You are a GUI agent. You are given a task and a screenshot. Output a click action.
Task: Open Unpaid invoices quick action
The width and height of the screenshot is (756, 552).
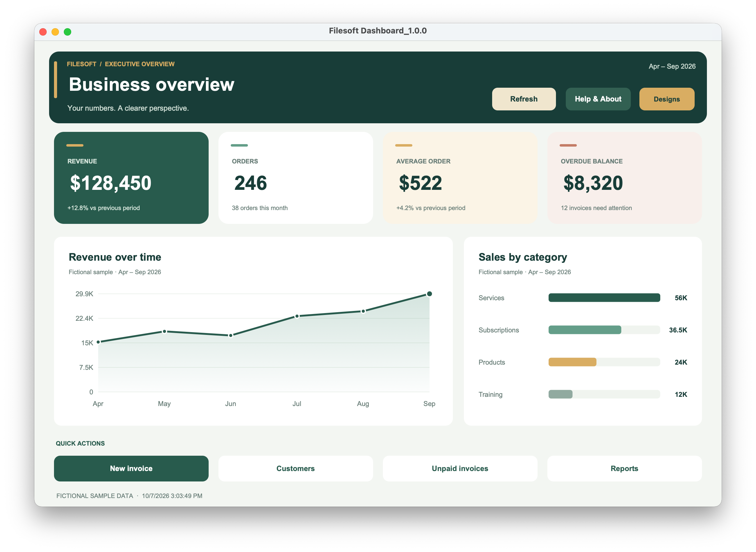point(460,469)
